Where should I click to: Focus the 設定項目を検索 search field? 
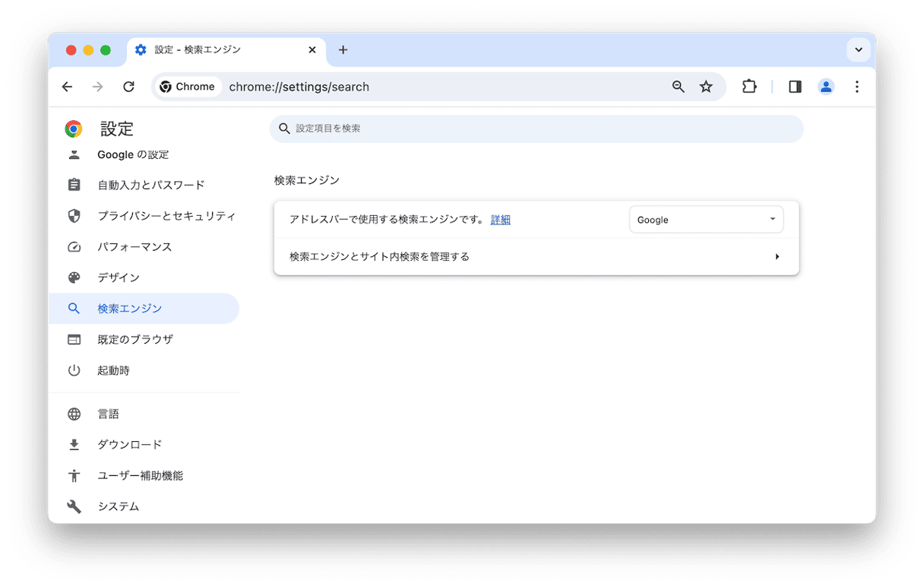[x=536, y=129]
